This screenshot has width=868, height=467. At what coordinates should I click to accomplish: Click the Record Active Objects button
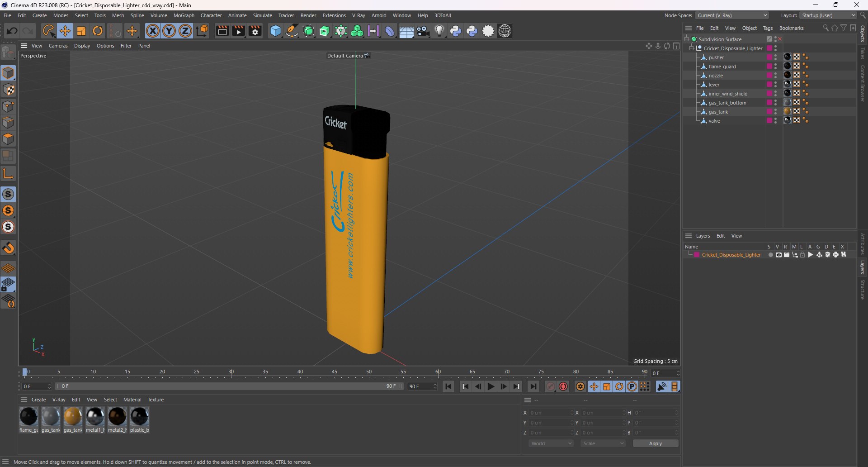click(x=551, y=386)
